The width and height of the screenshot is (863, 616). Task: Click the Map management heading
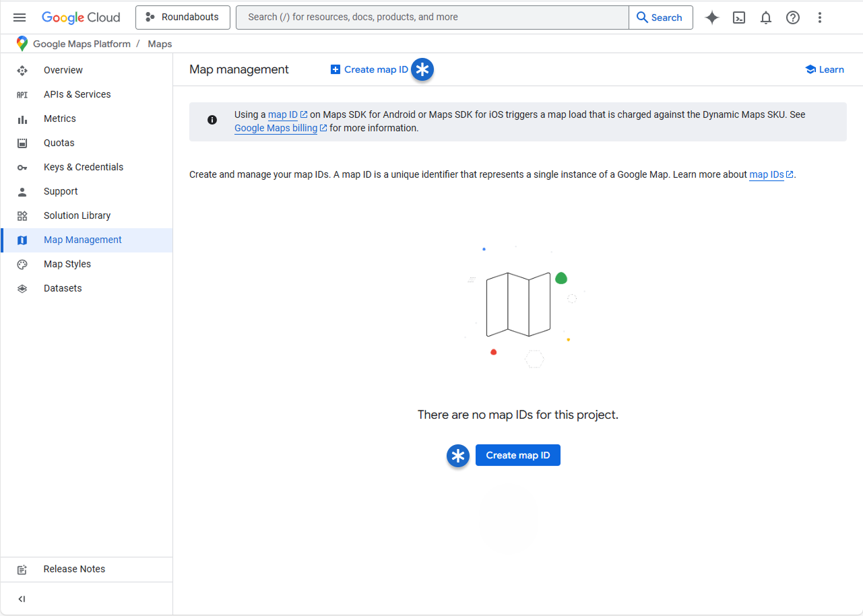tap(239, 69)
